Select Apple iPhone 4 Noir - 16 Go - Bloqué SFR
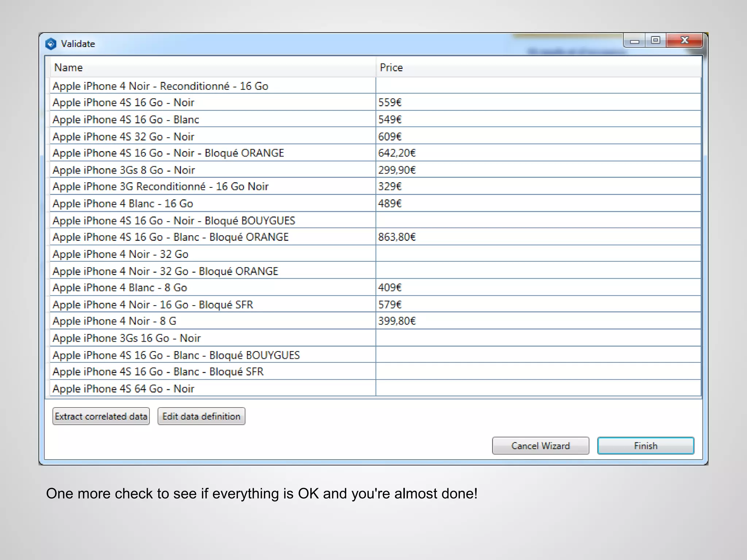The width and height of the screenshot is (747, 560). click(152, 305)
